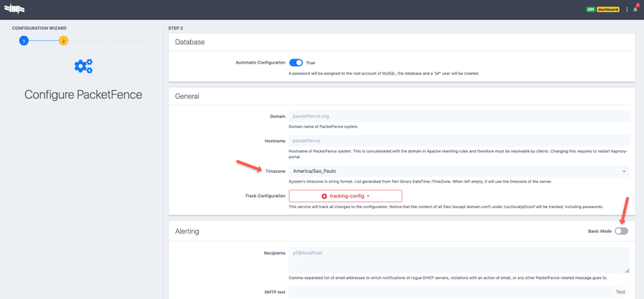Click the Recipients text area

[459, 260]
